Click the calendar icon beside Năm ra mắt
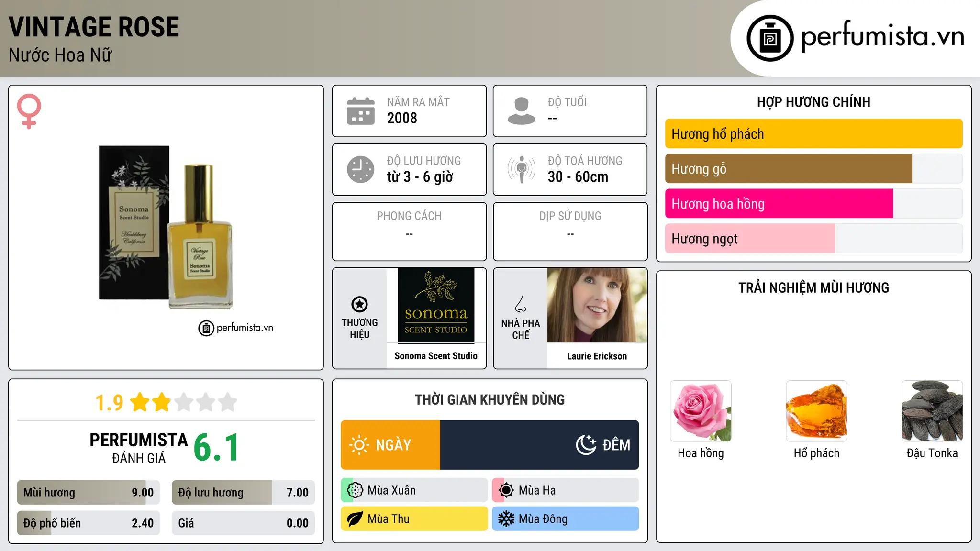980x551 pixels. click(361, 111)
